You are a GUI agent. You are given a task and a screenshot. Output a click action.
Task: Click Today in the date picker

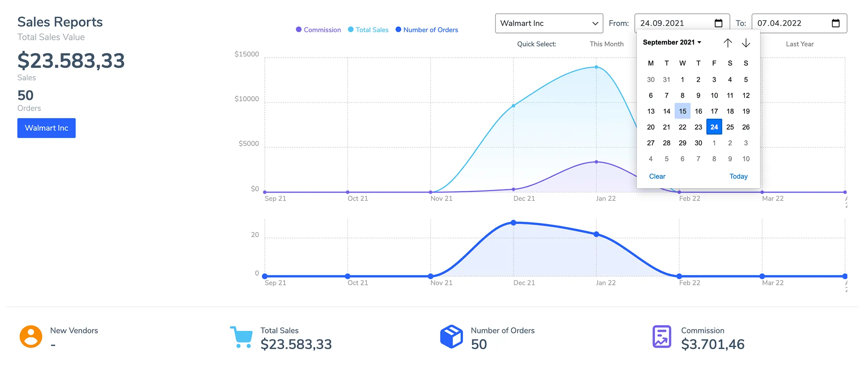pyautogui.click(x=738, y=176)
